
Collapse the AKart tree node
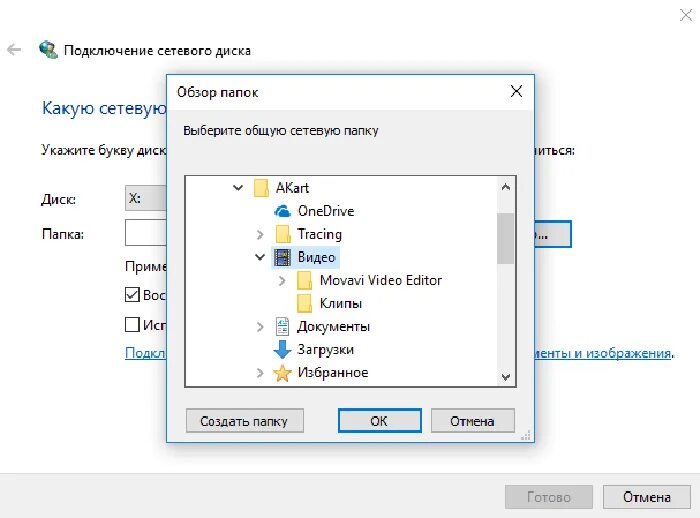(x=238, y=188)
